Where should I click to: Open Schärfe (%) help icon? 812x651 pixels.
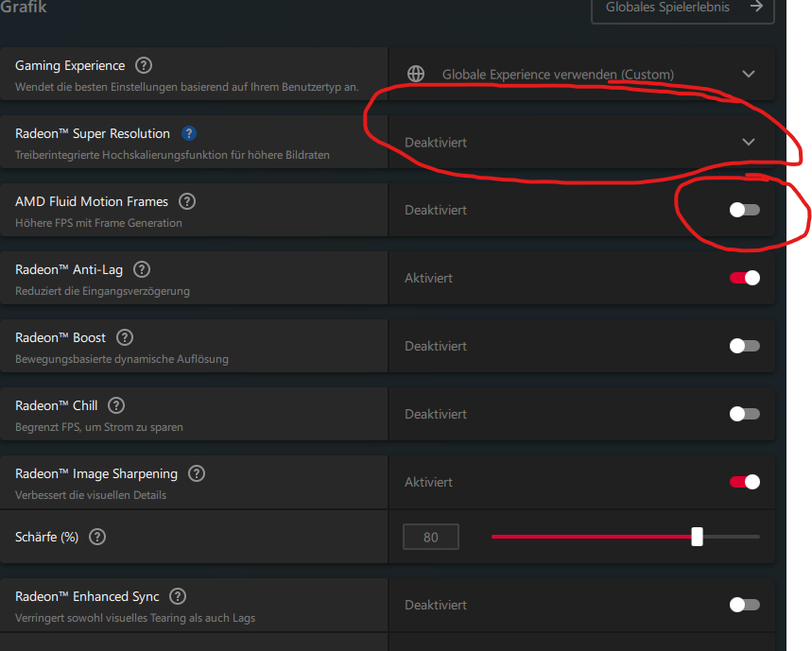[x=97, y=537]
